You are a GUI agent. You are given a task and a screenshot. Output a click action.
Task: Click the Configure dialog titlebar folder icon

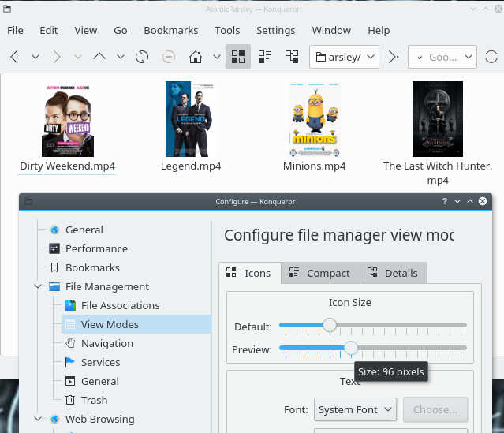tap(28, 201)
